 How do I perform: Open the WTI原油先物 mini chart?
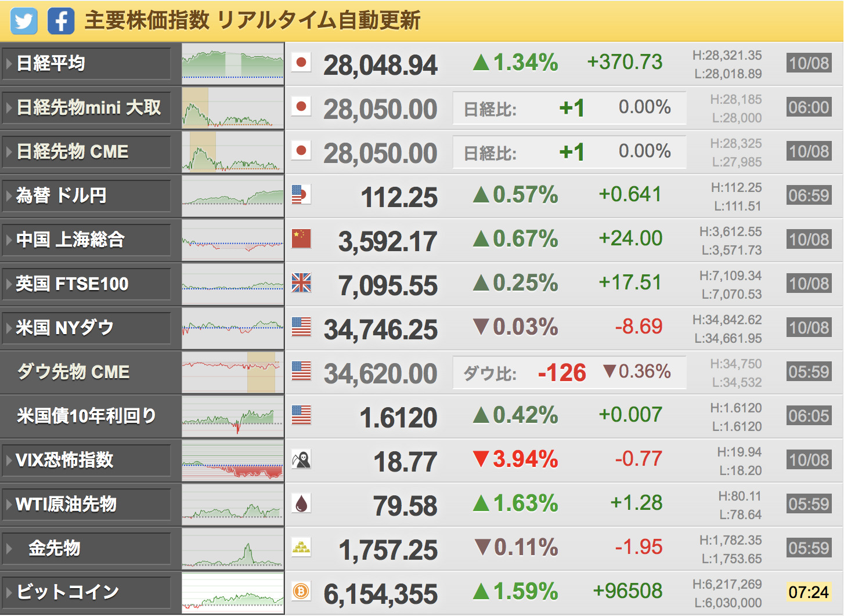click(233, 505)
